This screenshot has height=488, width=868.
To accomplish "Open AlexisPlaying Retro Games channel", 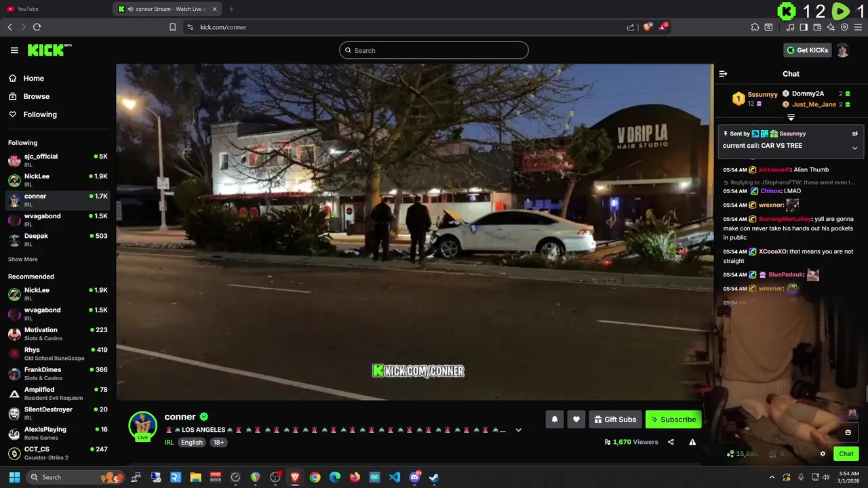I will 58,433.
